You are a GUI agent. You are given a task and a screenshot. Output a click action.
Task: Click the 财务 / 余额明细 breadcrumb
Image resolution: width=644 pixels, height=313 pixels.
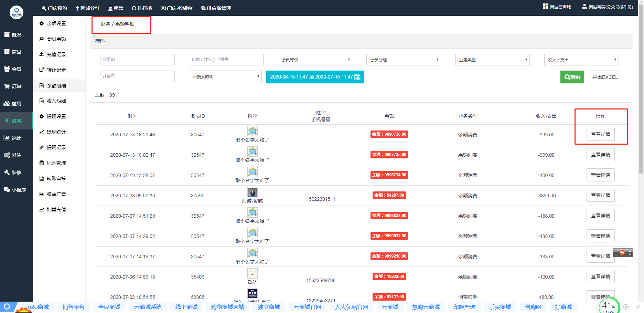118,24
